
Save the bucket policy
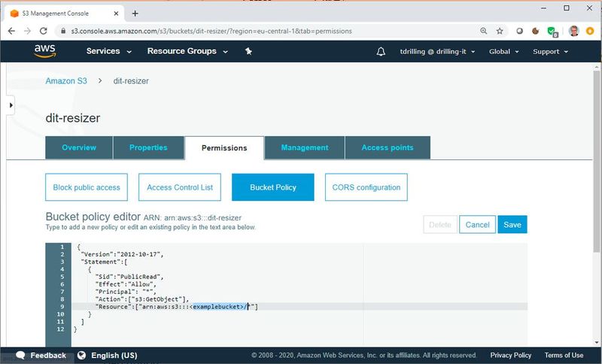pyautogui.click(x=512, y=224)
